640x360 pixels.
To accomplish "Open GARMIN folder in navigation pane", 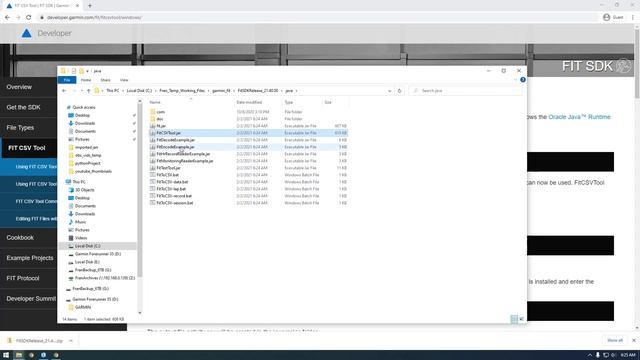I will tap(83, 307).
